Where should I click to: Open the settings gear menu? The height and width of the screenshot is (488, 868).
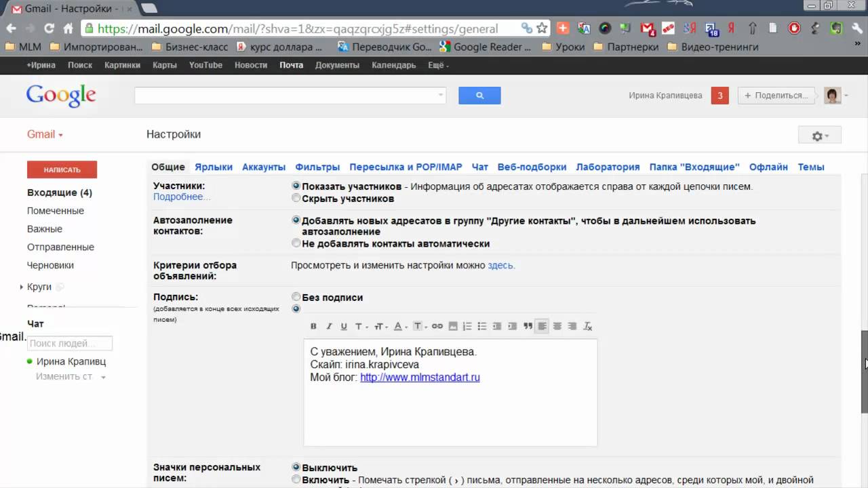pos(820,136)
